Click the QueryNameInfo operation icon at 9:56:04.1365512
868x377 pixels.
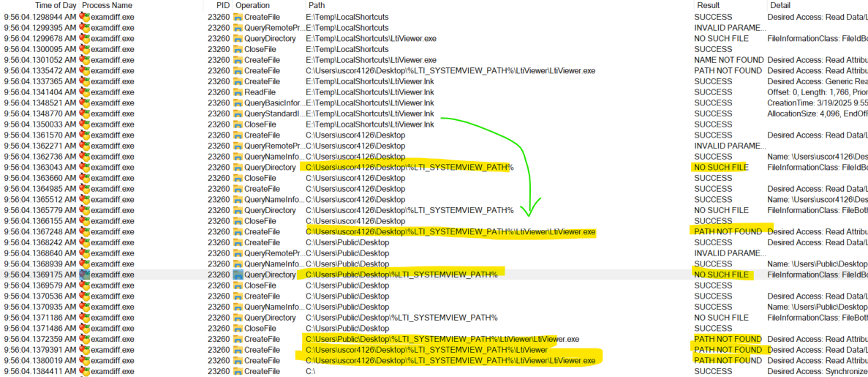[238, 200]
